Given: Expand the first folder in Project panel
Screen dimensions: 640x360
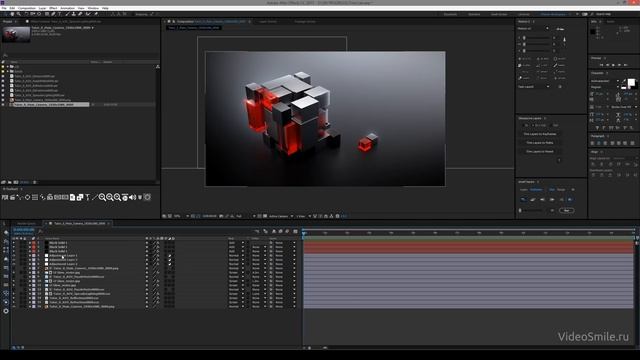Looking at the screenshot, I should [x=7, y=67].
